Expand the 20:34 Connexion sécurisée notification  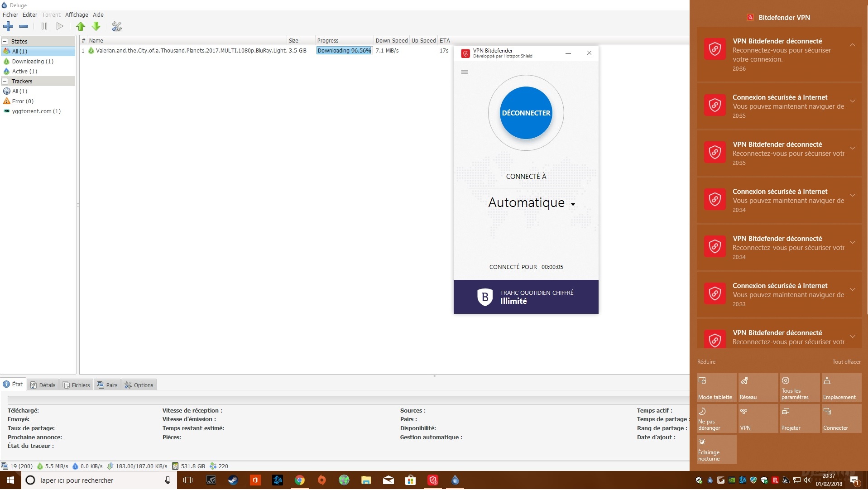pos(853,195)
